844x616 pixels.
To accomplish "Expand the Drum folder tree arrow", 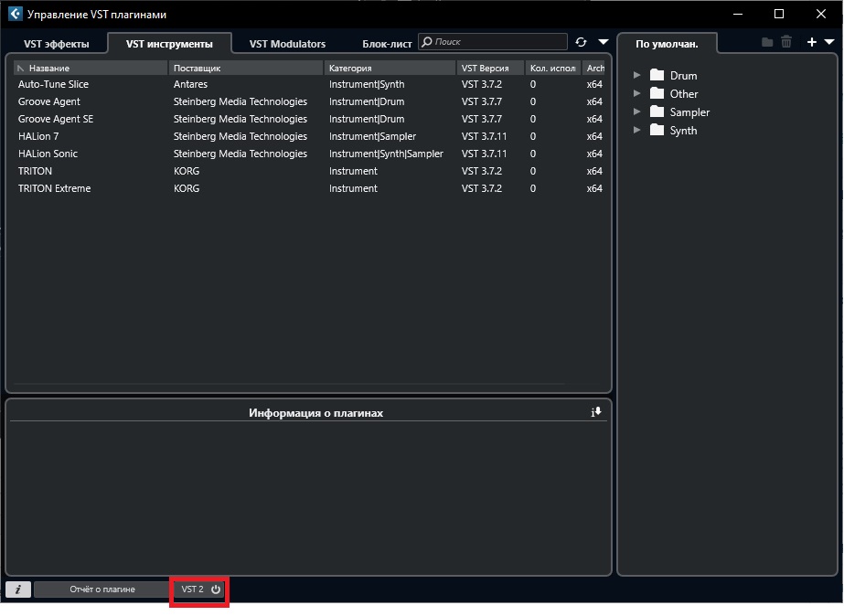I will click(637, 75).
